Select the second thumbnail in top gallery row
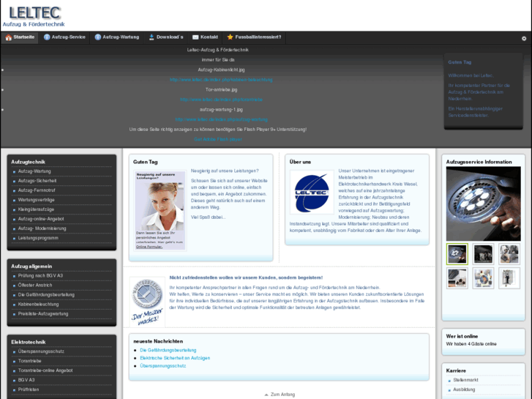The height and width of the screenshot is (399, 532). (483, 254)
